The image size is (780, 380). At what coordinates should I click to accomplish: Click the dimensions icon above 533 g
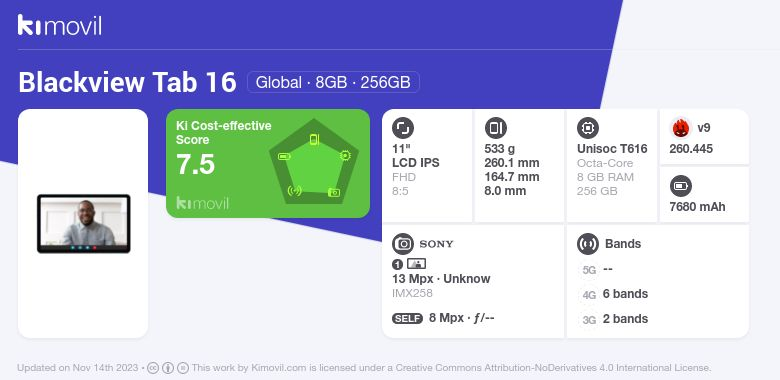click(x=495, y=128)
